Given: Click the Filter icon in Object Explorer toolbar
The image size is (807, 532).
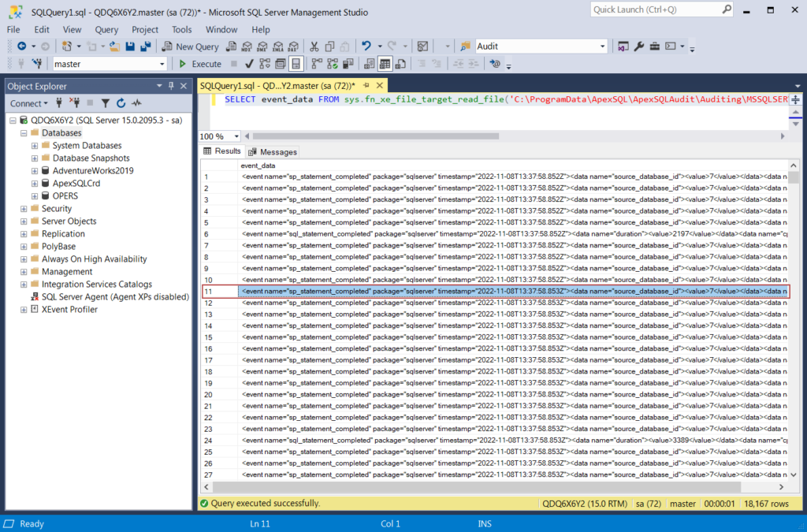Looking at the screenshot, I should tap(106, 103).
